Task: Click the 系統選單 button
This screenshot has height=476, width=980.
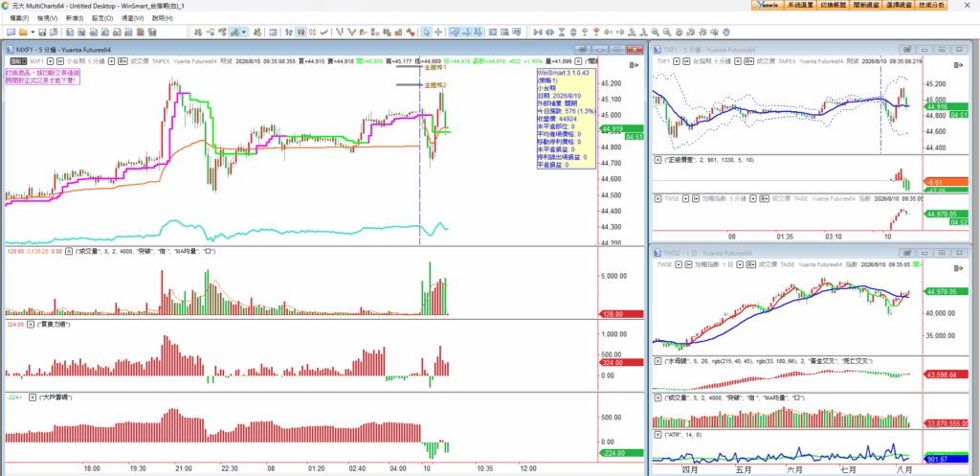Action: 800,5
